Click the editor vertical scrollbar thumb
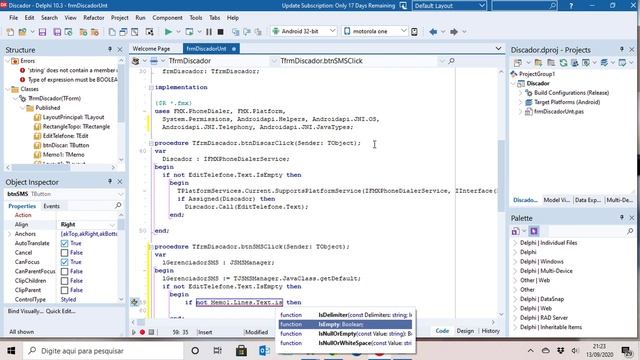The height and width of the screenshot is (360, 640). point(501,176)
